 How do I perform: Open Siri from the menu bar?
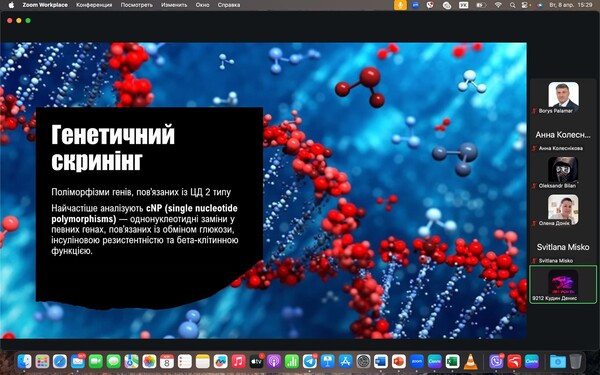coord(540,5)
